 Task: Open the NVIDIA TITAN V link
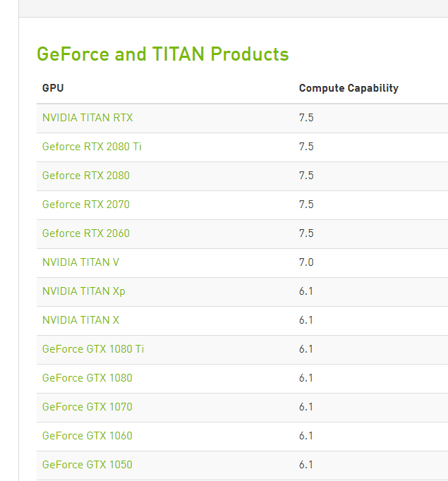click(x=80, y=262)
